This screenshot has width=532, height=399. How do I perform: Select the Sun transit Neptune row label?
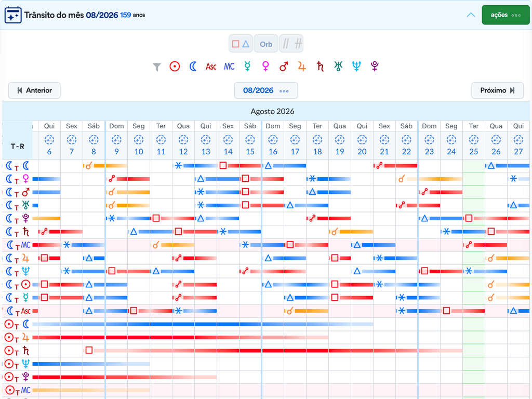point(17,364)
